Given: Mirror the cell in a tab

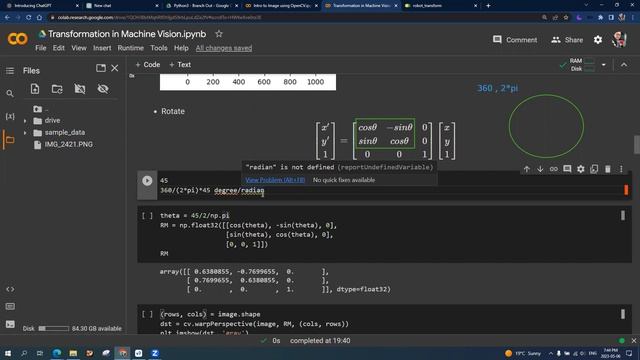Looking at the screenshot, I should coord(594,169).
